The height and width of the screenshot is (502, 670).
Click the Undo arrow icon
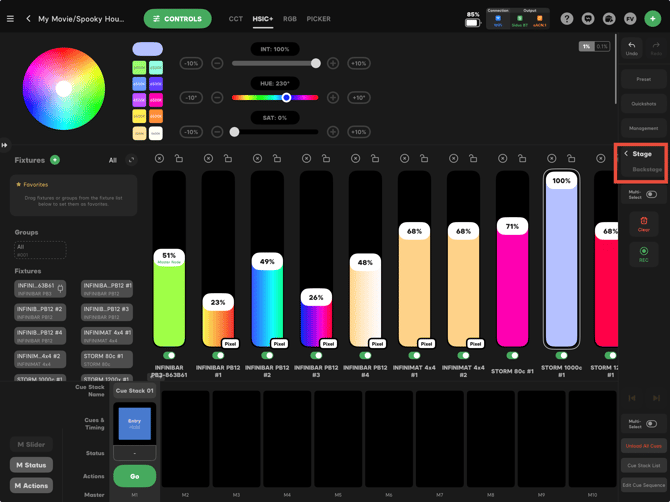(x=632, y=45)
